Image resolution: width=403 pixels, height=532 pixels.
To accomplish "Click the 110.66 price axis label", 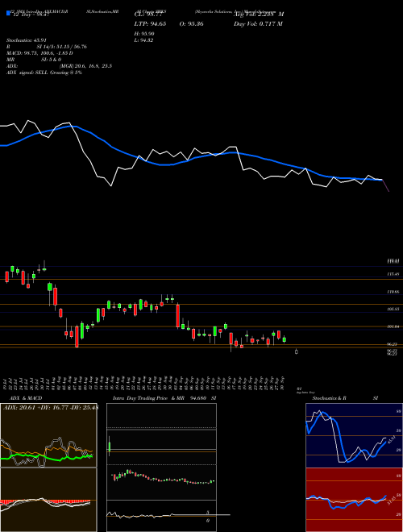I will (x=394, y=292).
